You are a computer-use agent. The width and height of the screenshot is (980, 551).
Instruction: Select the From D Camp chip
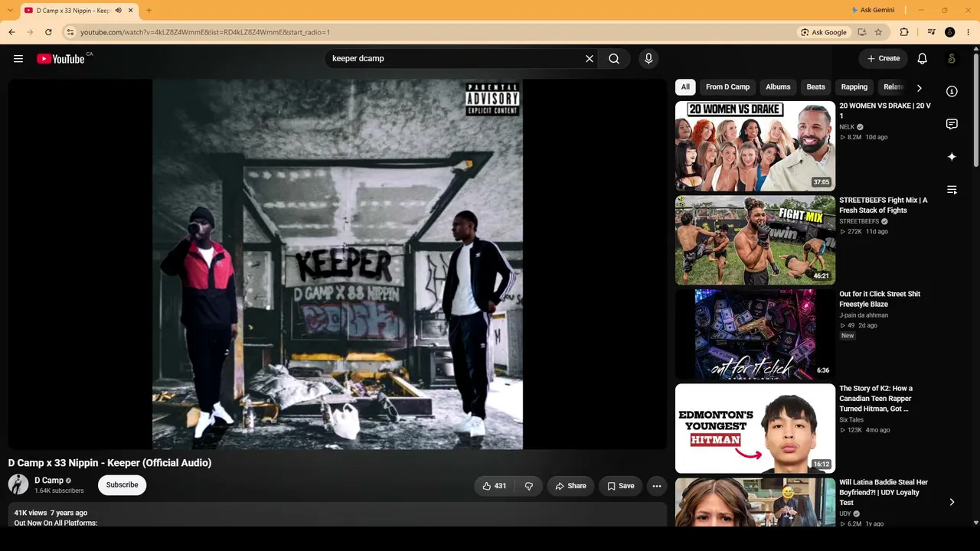(727, 87)
